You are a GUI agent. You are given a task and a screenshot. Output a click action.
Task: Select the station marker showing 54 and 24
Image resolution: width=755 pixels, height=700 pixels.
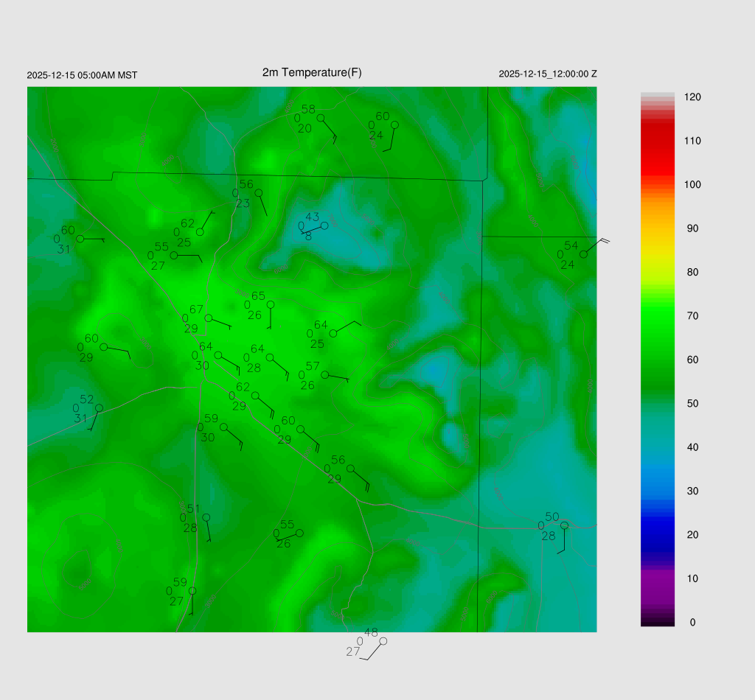583,254
